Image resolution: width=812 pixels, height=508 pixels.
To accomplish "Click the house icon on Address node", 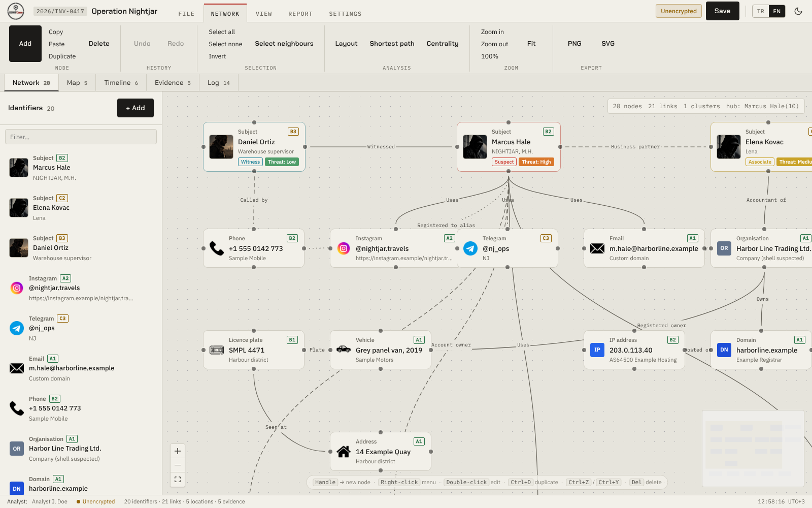I will click(344, 452).
